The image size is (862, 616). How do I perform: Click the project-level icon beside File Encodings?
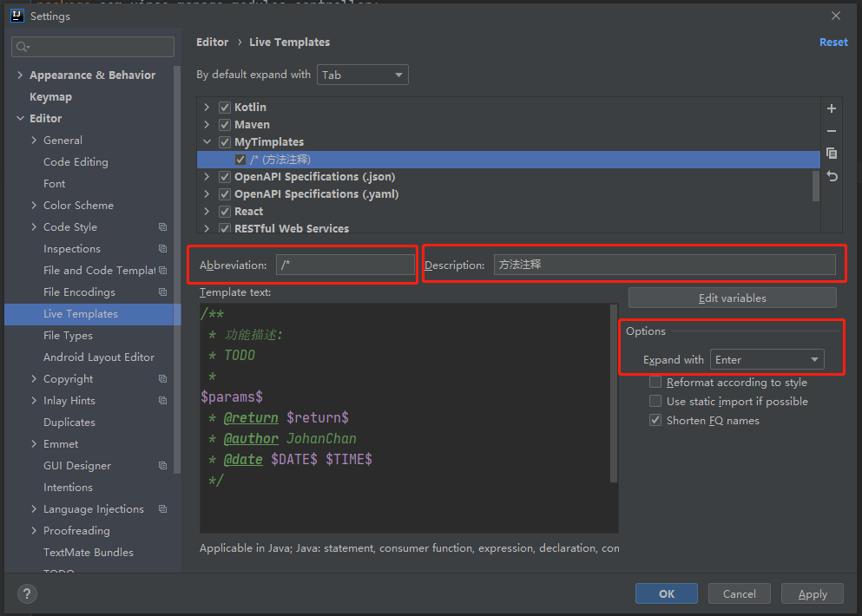162,292
